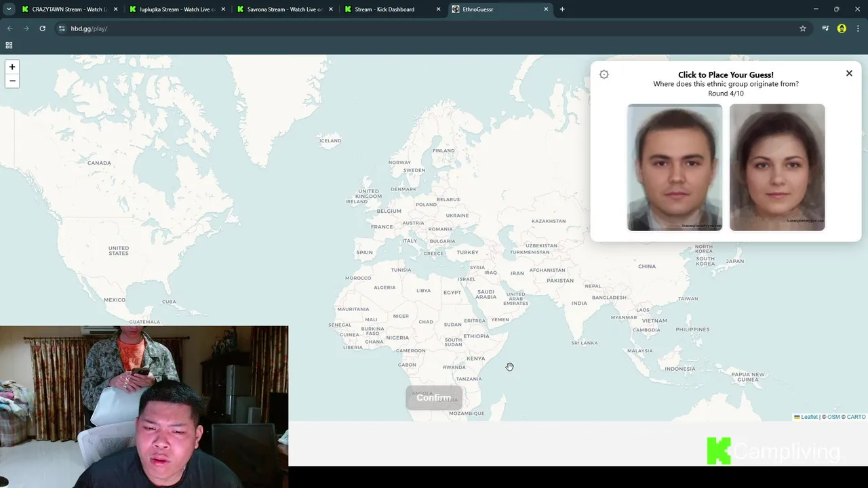Close the EthnoGuessr tab

(546, 9)
